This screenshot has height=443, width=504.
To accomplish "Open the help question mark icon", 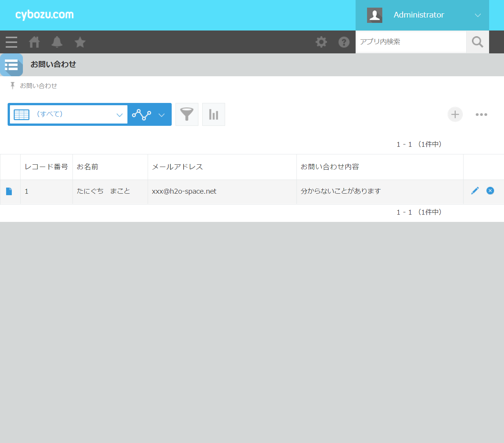I will pyautogui.click(x=344, y=42).
